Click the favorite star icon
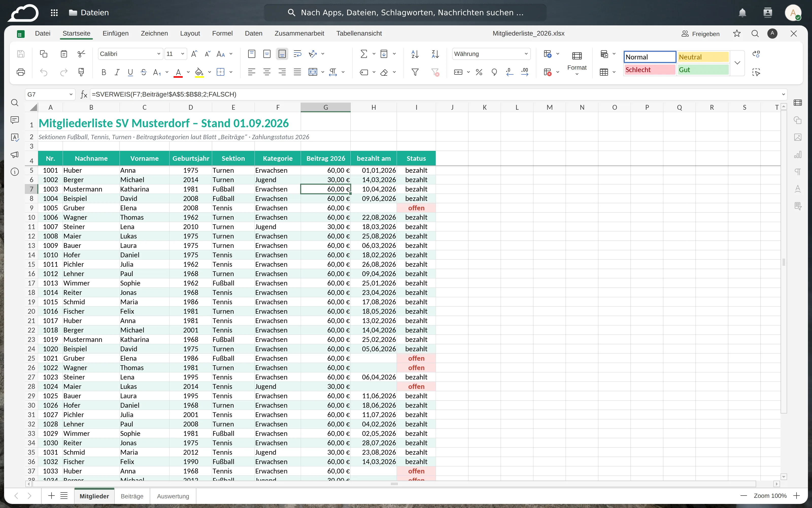Image resolution: width=812 pixels, height=508 pixels. (737, 34)
